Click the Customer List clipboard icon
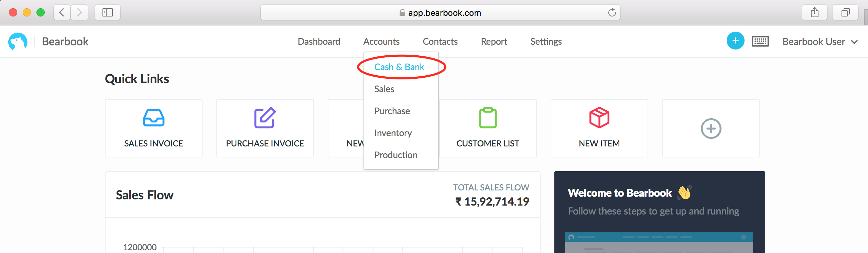The image size is (868, 253). click(488, 118)
